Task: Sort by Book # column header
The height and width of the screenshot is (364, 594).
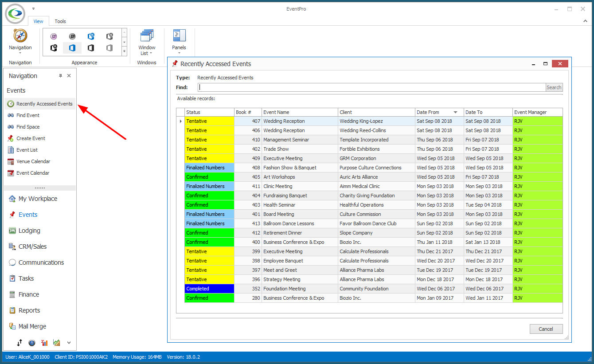Action: point(248,112)
